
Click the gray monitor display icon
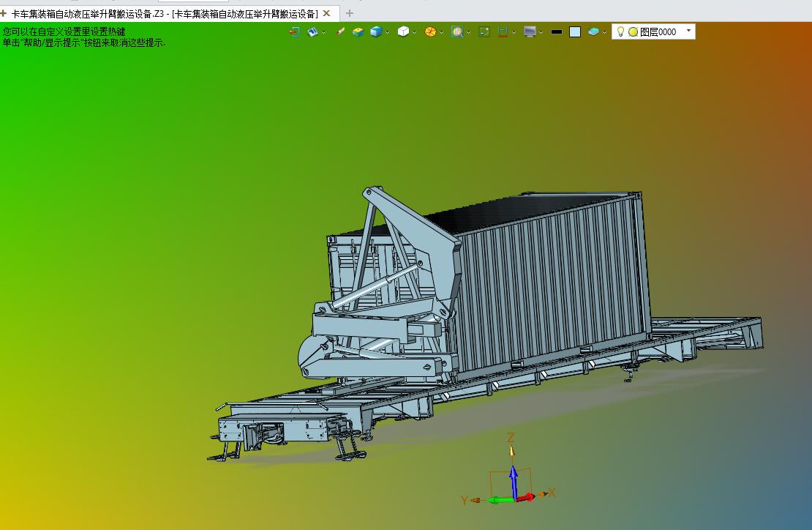pos(529,32)
